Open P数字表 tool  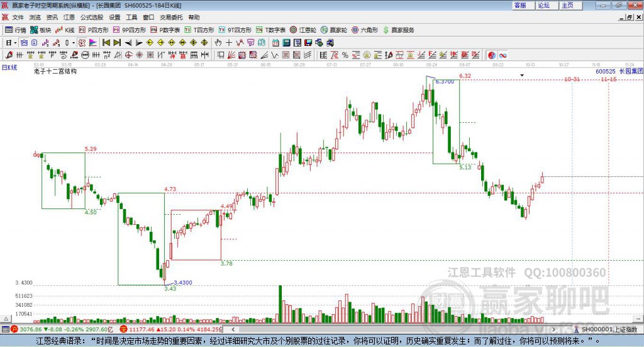[x=165, y=30]
